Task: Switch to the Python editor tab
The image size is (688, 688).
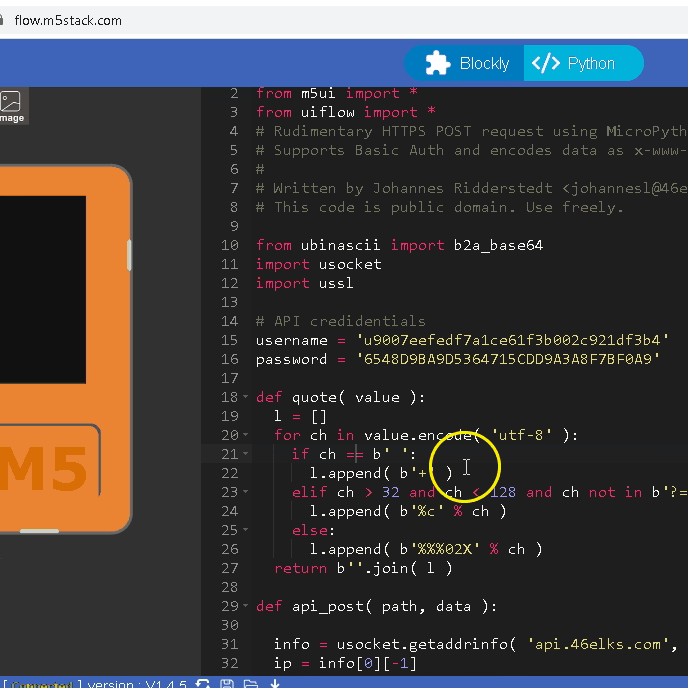Action: click(584, 63)
